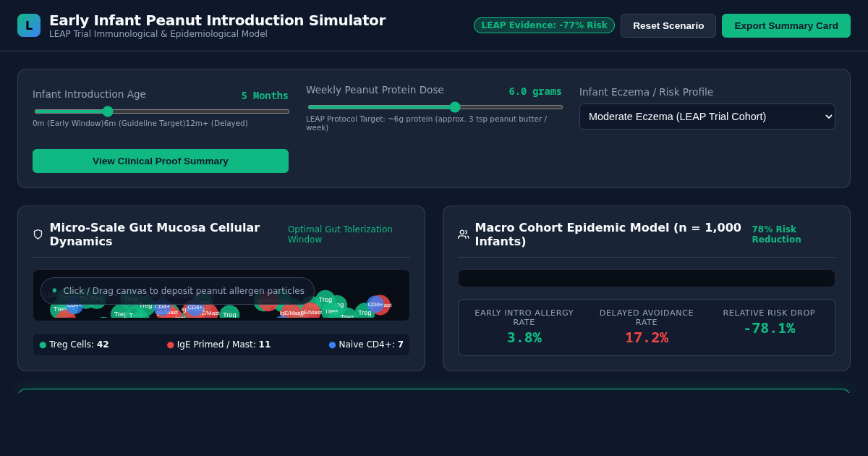Click the "LEAP Trial Immunological & Epidemiological Model" subtitle

(x=158, y=34)
